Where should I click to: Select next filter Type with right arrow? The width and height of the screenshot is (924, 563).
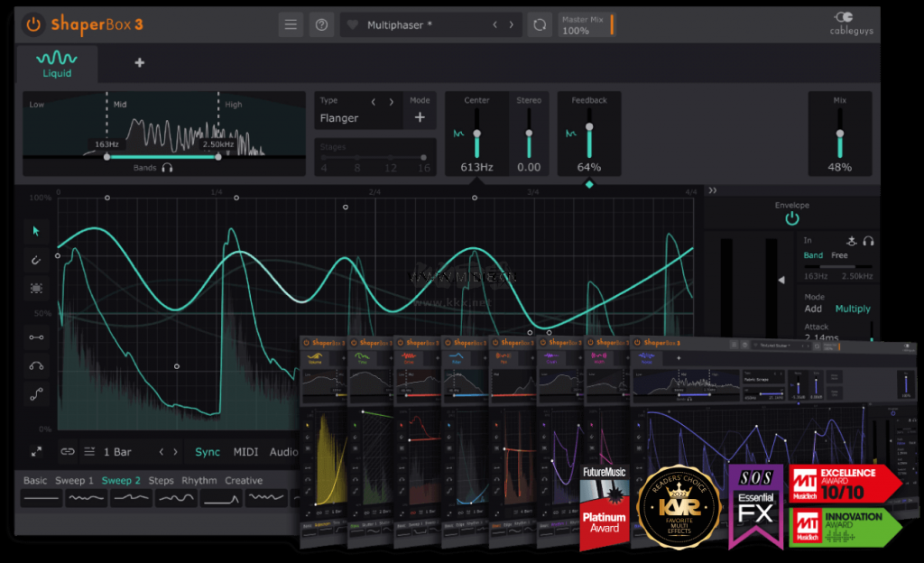point(391,101)
